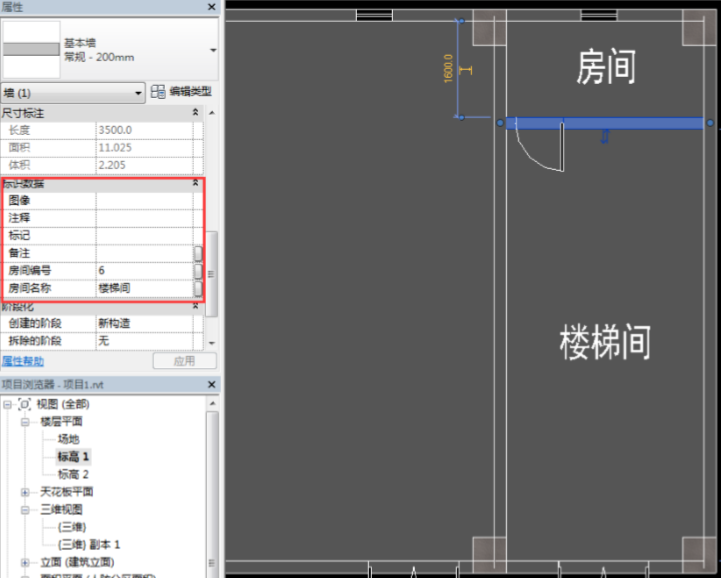Screen dimensions: 721x578
Task: Click the dimension-to-permanent toggle icon beside 1600.0
Action: pos(466,70)
